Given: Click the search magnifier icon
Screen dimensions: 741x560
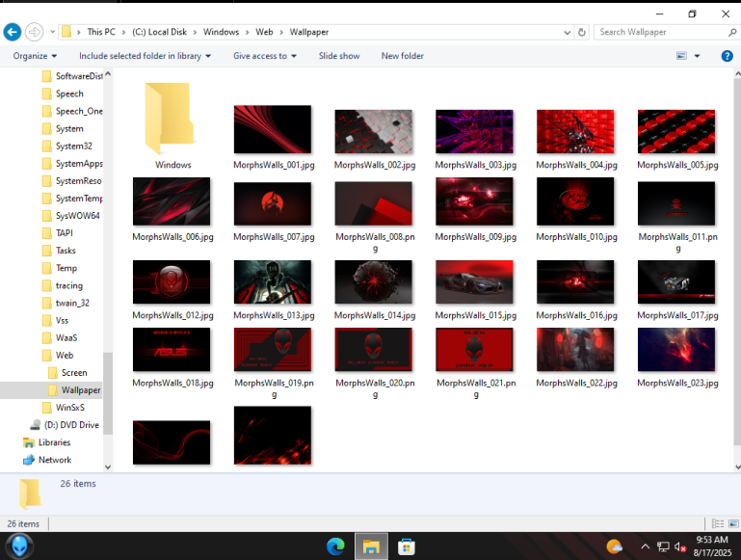Looking at the screenshot, I should pyautogui.click(x=732, y=32).
